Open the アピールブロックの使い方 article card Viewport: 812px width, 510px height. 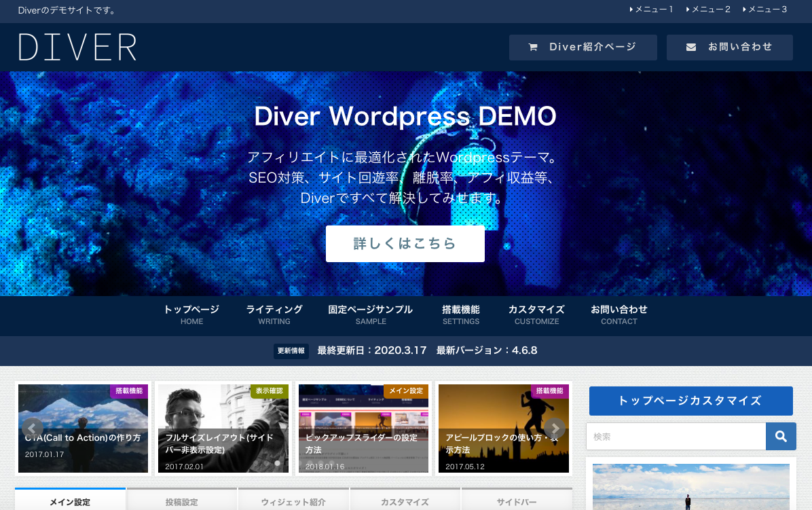pos(503,429)
